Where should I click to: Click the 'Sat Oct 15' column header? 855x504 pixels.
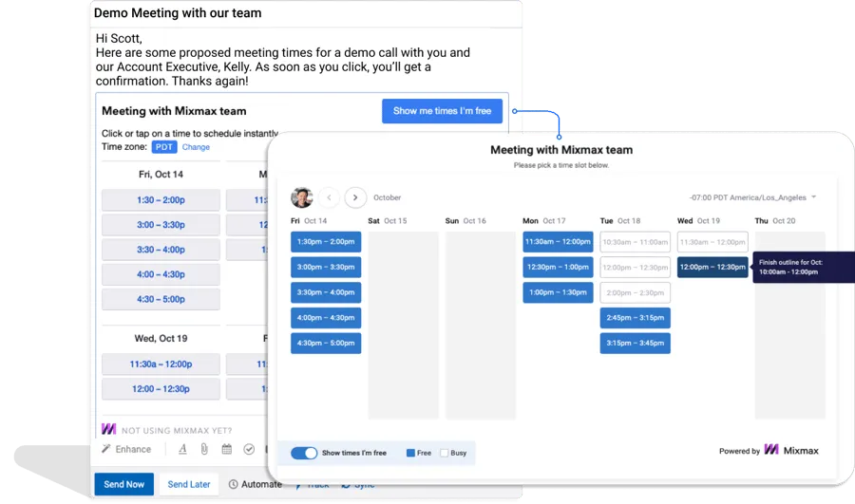(x=388, y=220)
